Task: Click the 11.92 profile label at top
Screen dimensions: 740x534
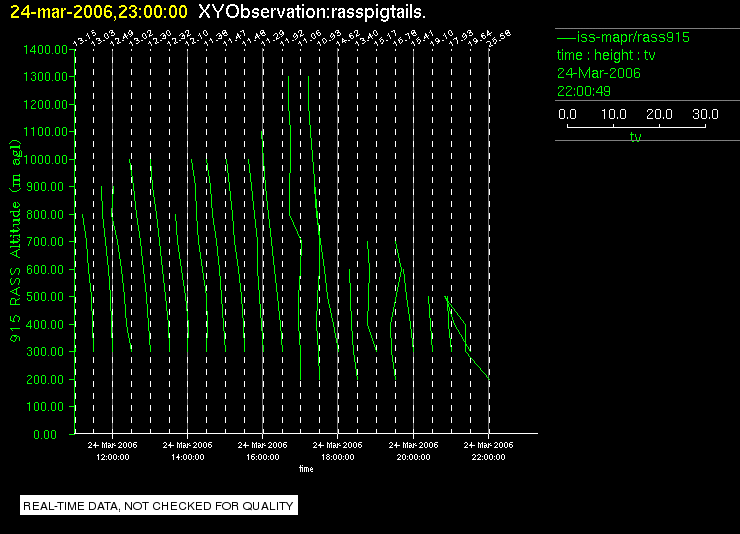Action: click(x=292, y=38)
